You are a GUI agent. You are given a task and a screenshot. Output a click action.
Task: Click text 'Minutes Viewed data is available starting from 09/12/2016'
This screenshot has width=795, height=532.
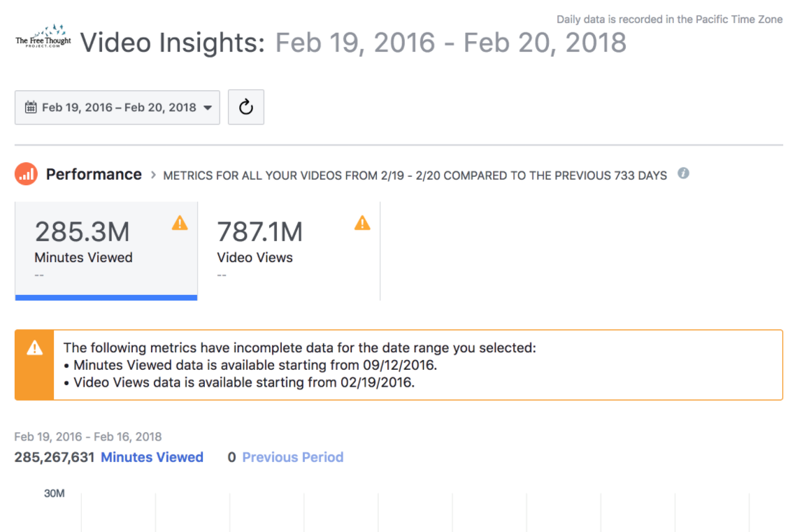[x=255, y=365]
